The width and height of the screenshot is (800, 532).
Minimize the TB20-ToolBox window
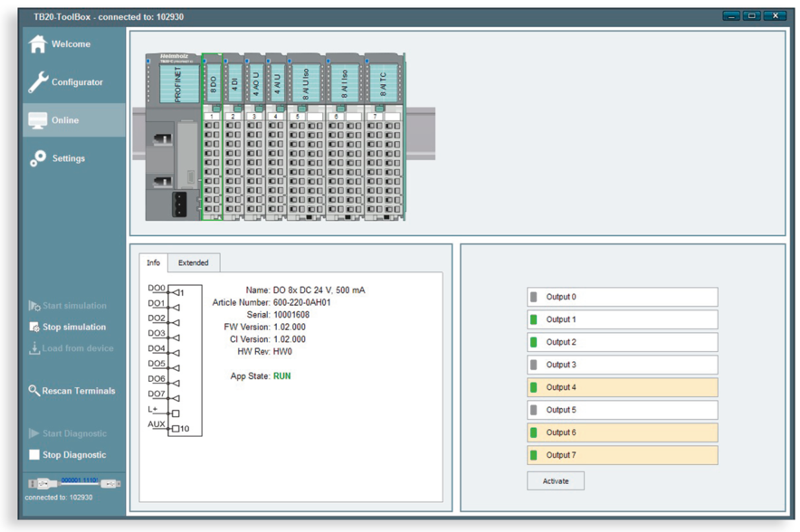pyautogui.click(x=731, y=15)
